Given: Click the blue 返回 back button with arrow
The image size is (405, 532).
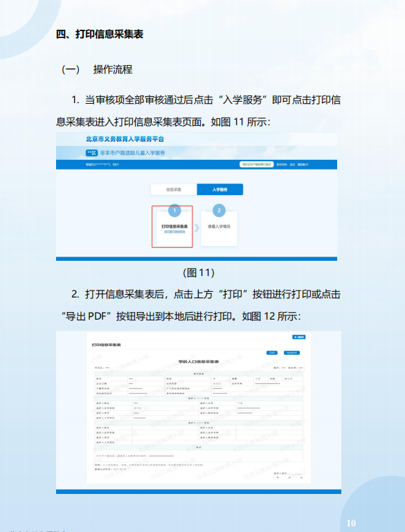Looking at the screenshot, I should (x=299, y=337).
